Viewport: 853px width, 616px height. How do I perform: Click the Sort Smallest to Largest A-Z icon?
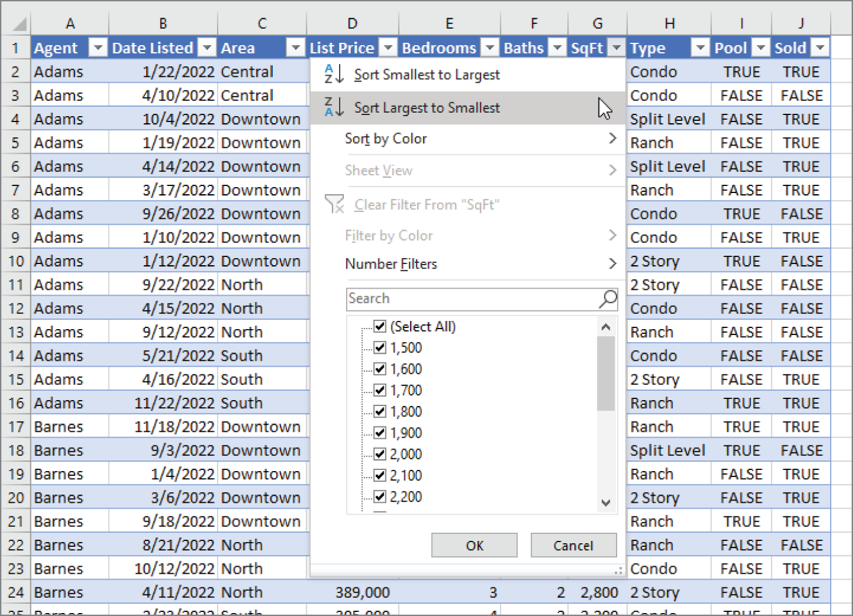pos(334,75)
